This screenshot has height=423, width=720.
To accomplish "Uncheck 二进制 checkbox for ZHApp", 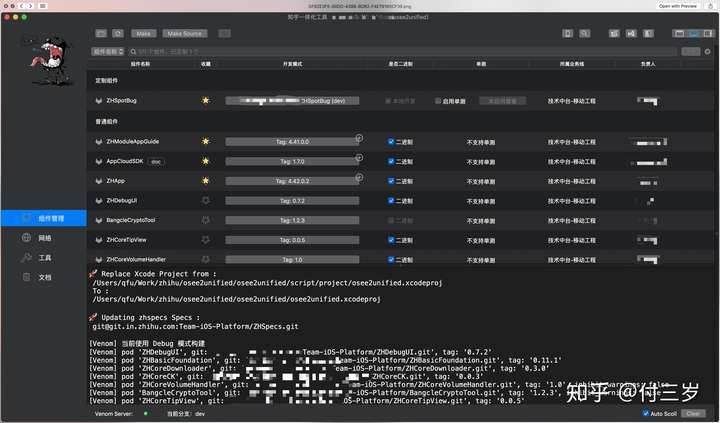I will 391,181.
